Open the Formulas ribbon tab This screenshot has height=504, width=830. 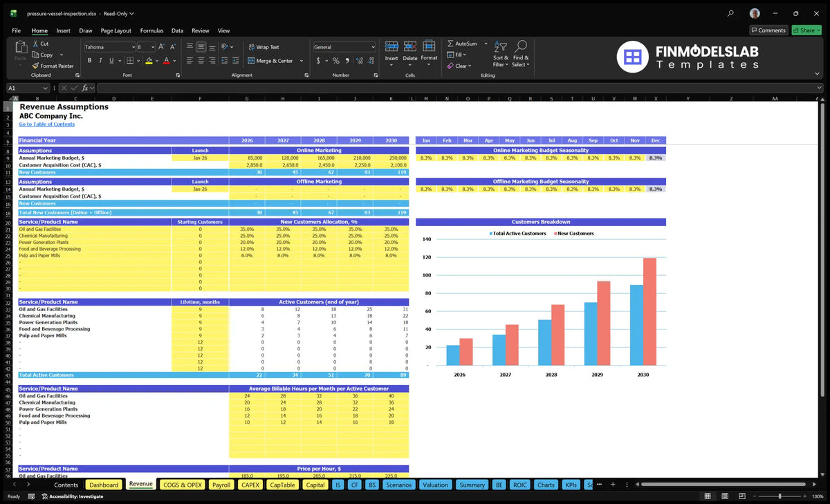click(151, 30)
